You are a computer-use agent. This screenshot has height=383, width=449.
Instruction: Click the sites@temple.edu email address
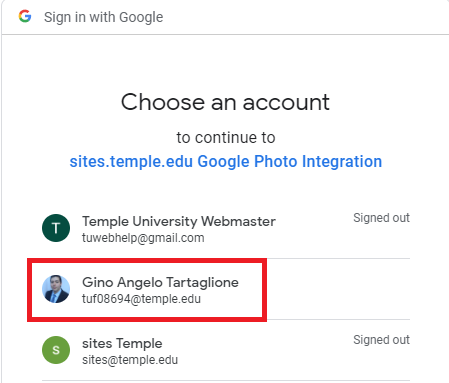pos(130,360)
